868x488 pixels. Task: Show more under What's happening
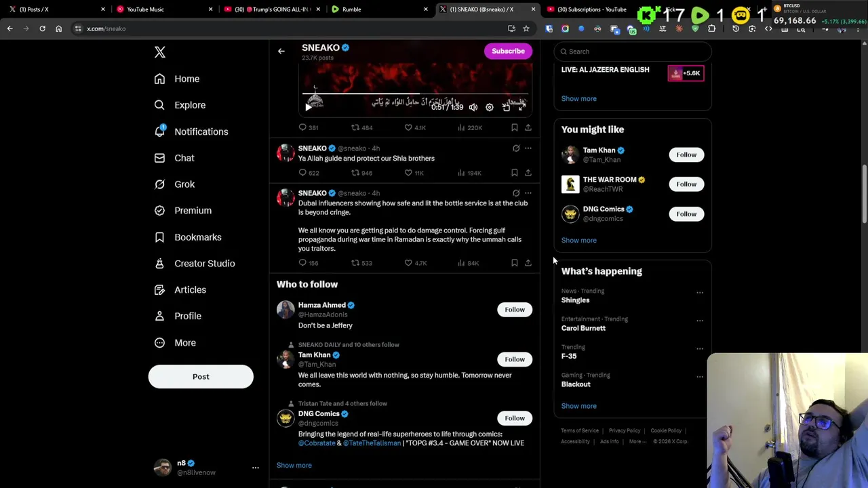pos(579,406)
